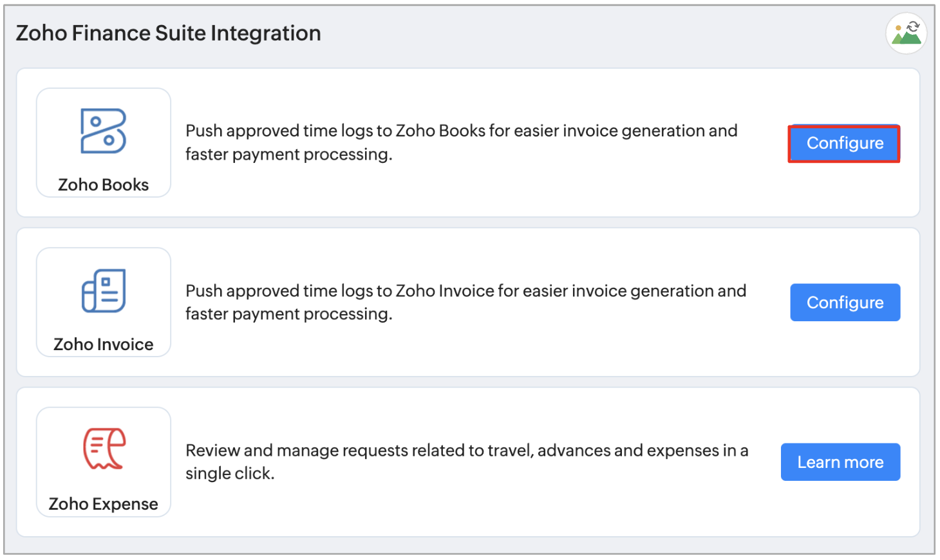Configure the Zoho Books integration

pos(844,143)
